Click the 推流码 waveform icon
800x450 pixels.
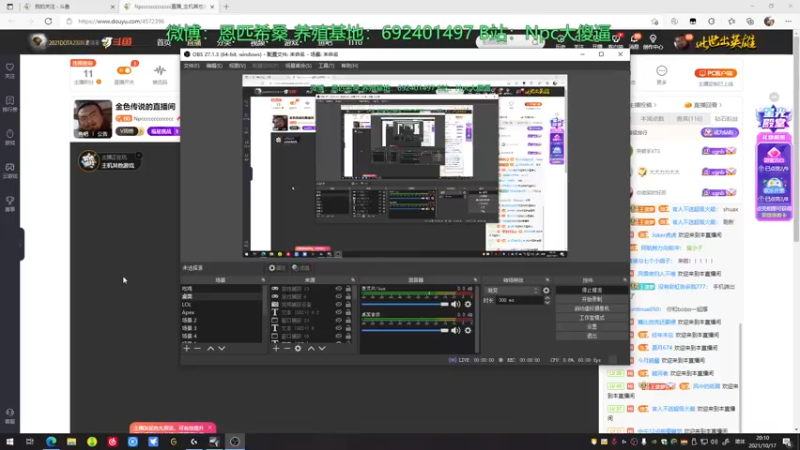160,70
